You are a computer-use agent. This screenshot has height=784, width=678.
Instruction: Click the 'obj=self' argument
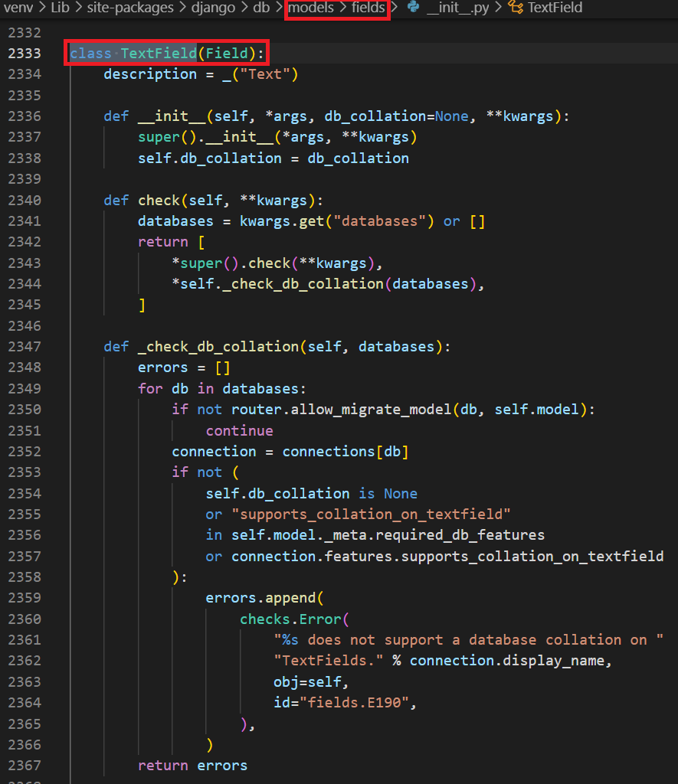click(307, 681)
